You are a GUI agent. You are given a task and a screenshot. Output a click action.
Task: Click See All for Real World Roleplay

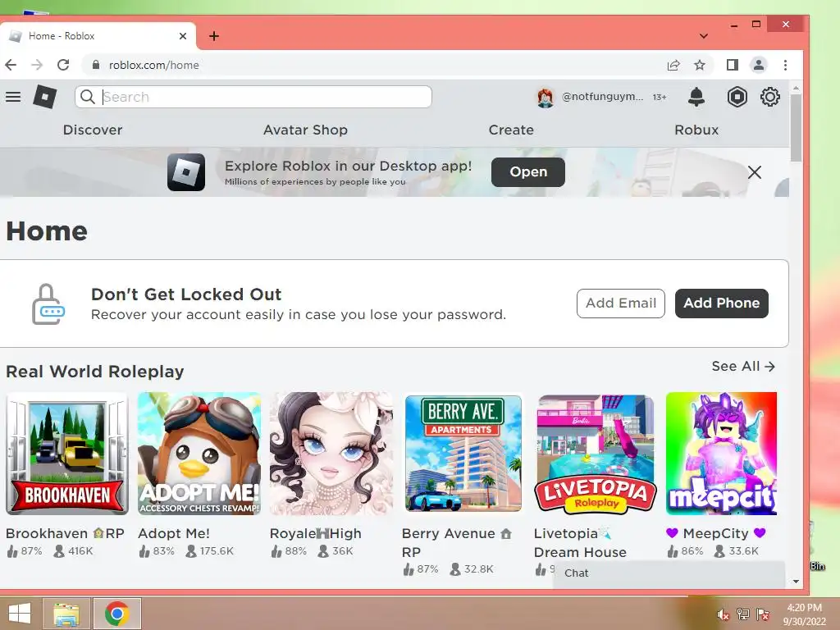click(743, 367)
